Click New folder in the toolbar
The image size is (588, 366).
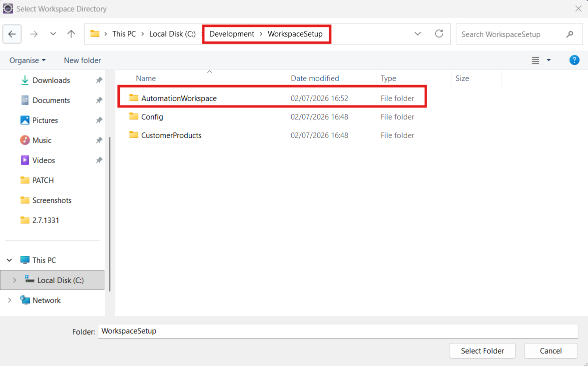click(x=82, y=60)
